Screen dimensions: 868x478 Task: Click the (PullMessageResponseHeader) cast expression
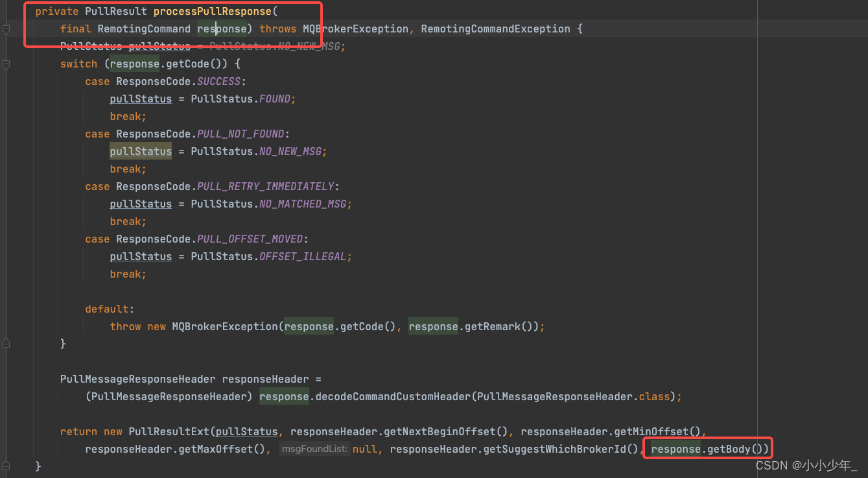tap(169, 397)
